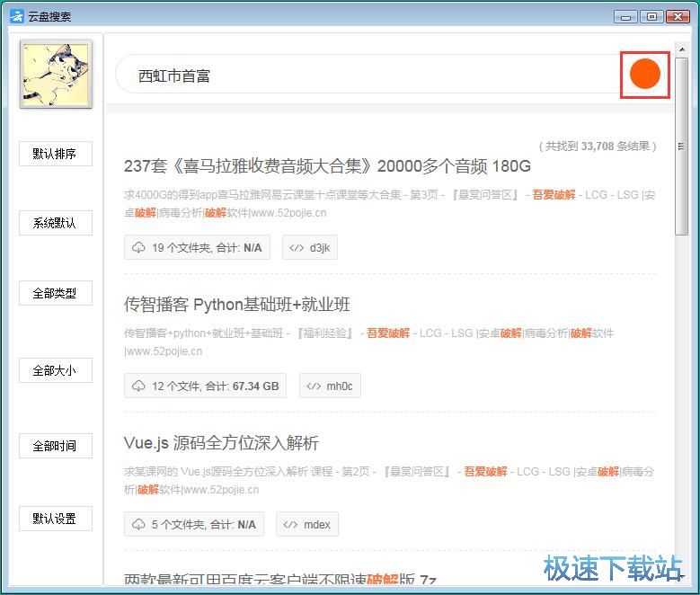Click the 19 个文件夹 cloud download button

tap(197, 247)
